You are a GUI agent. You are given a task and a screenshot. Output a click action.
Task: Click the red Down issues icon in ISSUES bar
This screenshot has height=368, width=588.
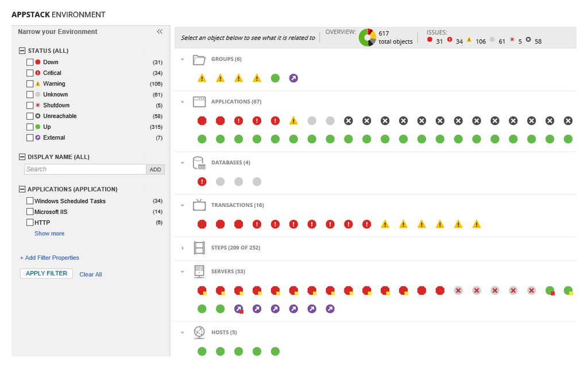[430, 40]
